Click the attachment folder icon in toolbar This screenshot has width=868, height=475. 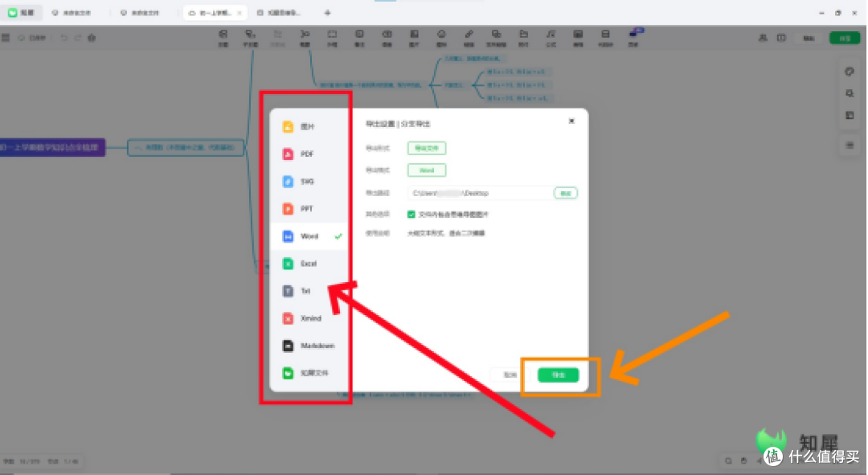click(x=523, y=38)
